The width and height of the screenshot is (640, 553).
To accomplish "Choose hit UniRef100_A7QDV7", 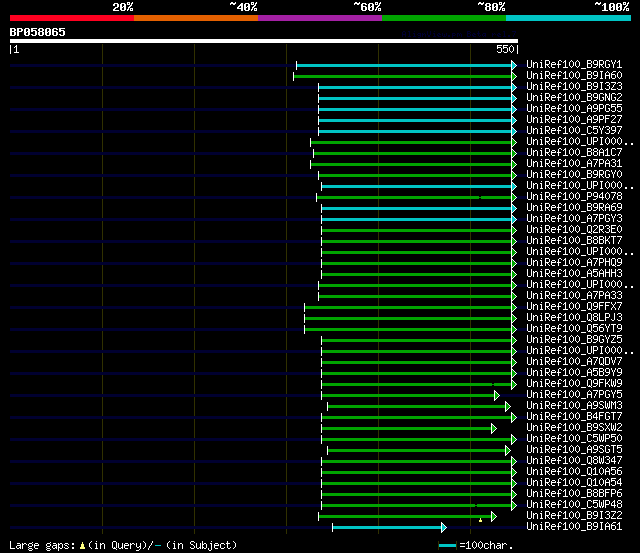I will click(x=574, y=362).
